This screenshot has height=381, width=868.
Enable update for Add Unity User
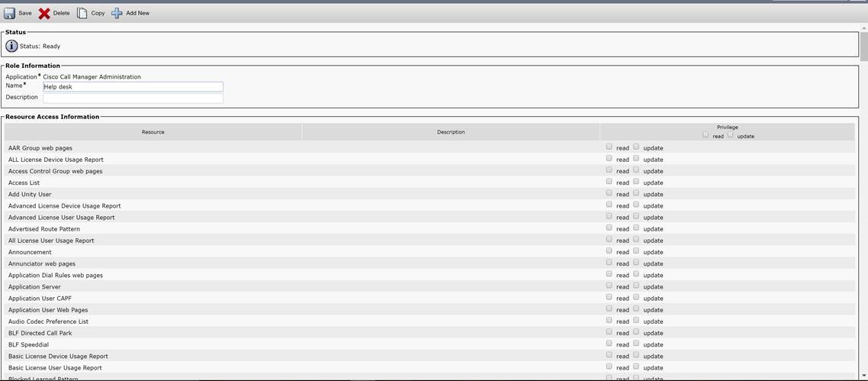click(x=636, y=193)
